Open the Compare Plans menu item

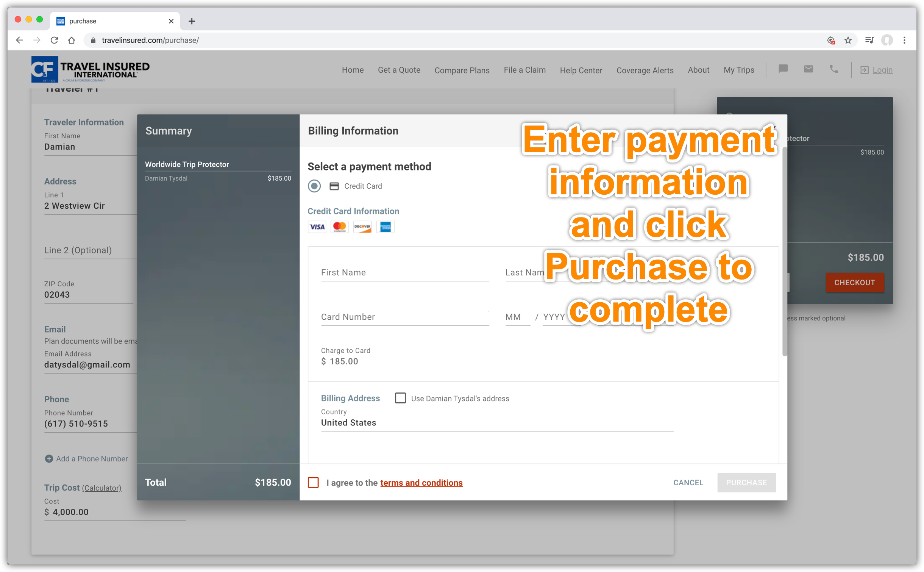pos(462,70)
